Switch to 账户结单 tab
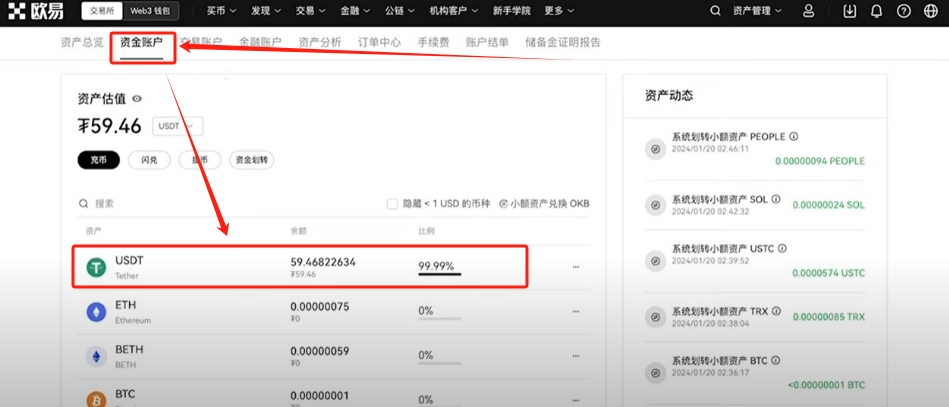Viewport: 949px width, 407px height. tap(487, 42)
